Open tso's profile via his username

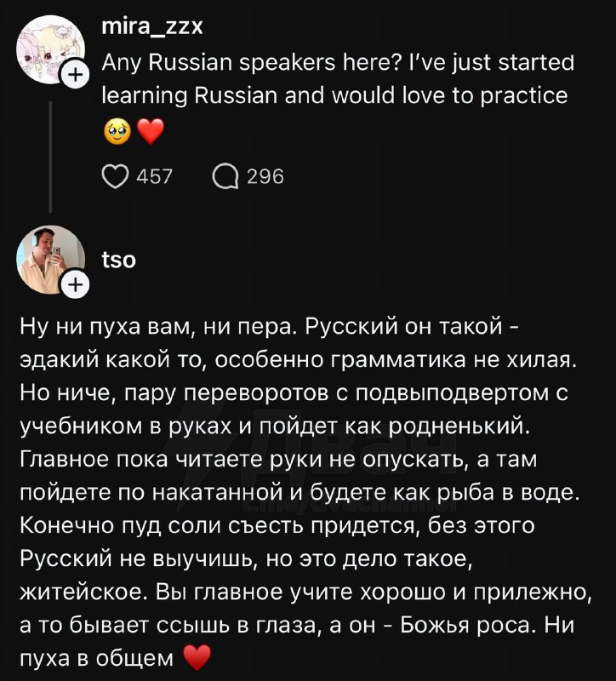(119, 259)
